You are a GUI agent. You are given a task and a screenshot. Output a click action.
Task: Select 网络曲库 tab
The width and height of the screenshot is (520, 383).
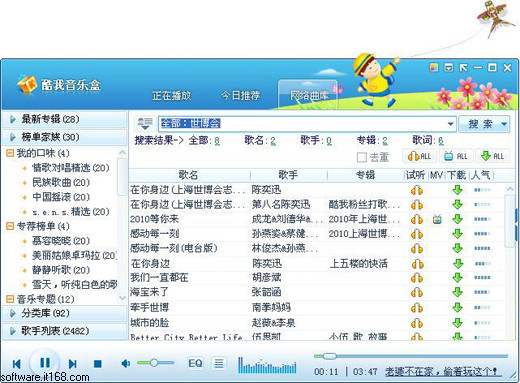click(309, 95)
